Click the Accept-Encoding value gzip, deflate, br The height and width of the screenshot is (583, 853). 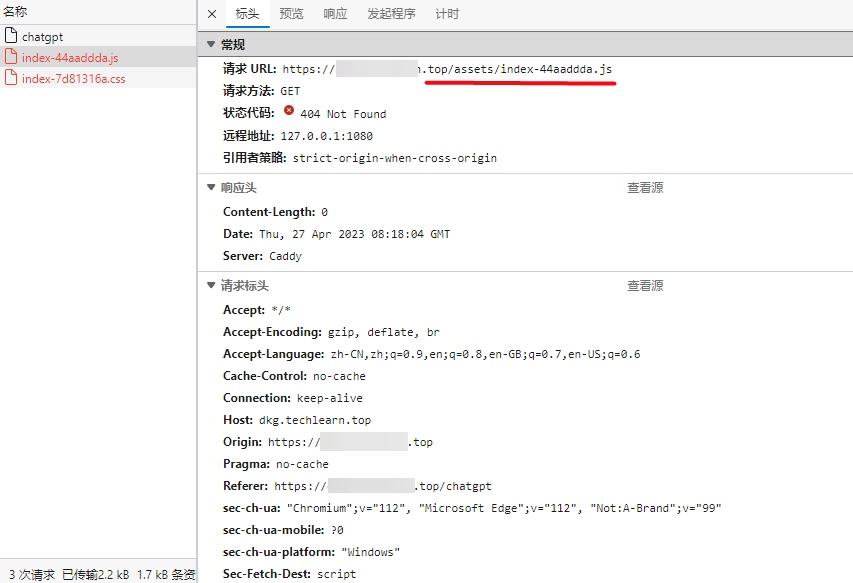pyautogui.click(x=384, y=332)
